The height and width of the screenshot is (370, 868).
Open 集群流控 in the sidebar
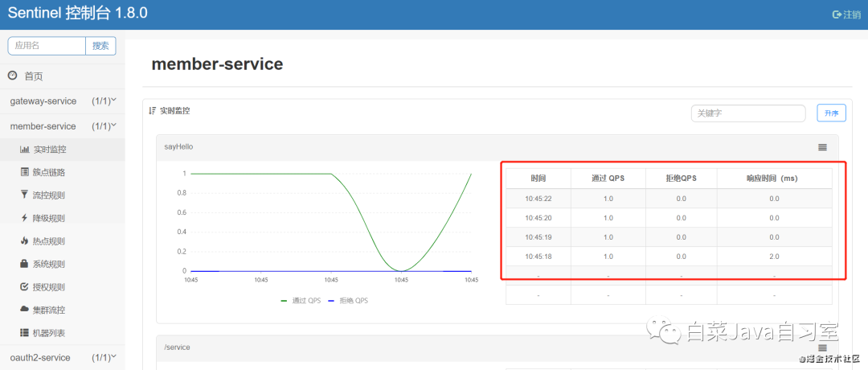click(62, 310)
